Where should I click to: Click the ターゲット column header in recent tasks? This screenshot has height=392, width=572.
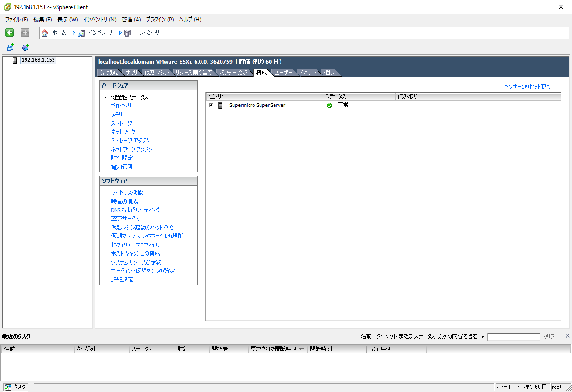point(102,349)
